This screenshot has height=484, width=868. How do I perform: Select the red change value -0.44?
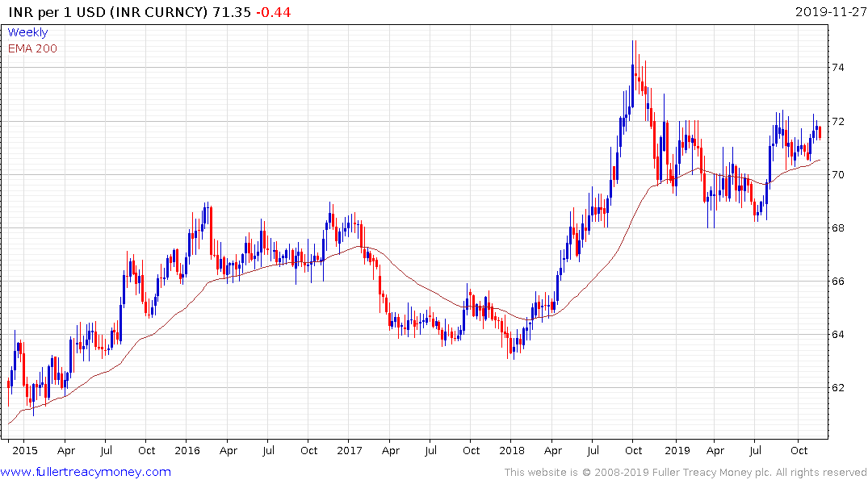pyautogui.click(x=274, y=12)
